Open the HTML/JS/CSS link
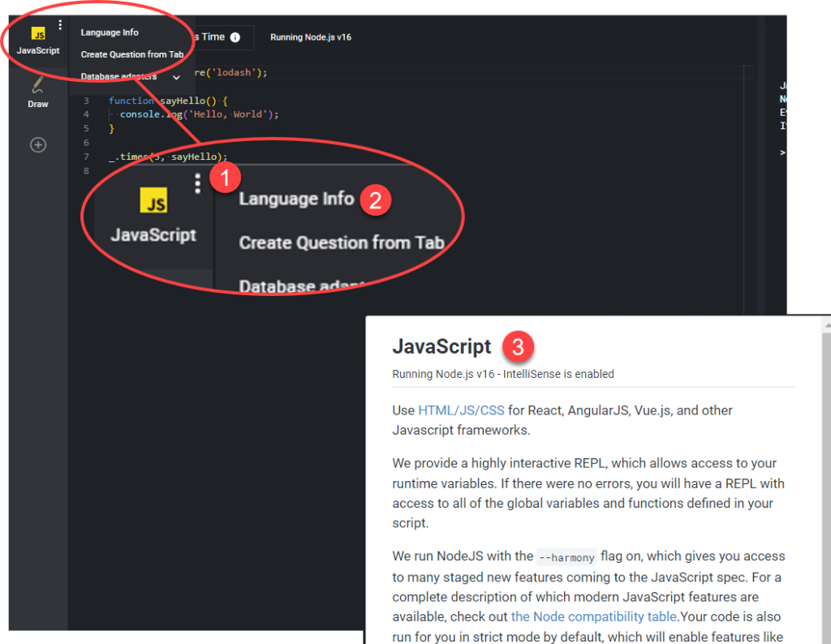 pyautogui.click(x=461, y=410)
